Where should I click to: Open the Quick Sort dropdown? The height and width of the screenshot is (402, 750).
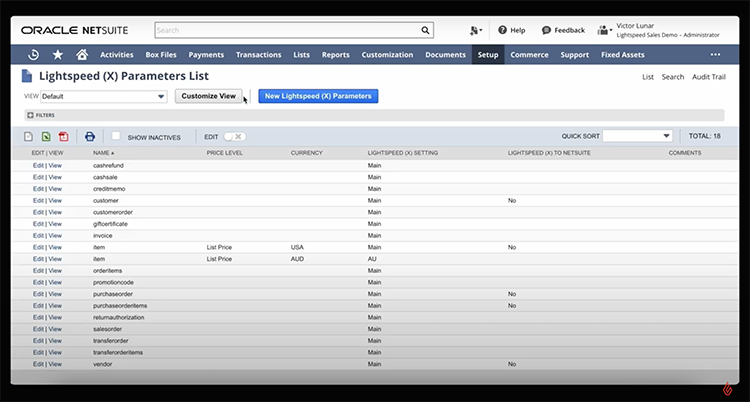[638, 136]
